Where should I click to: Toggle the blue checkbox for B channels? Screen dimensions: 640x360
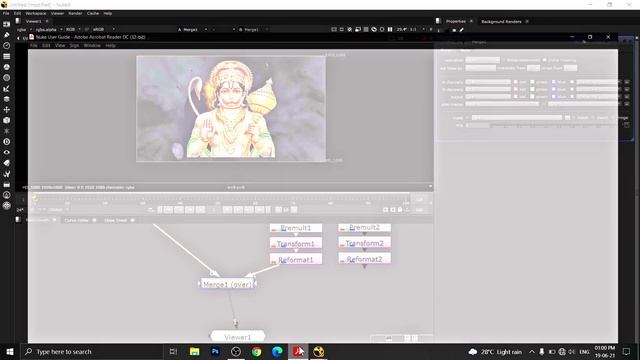tap(553, 89)
